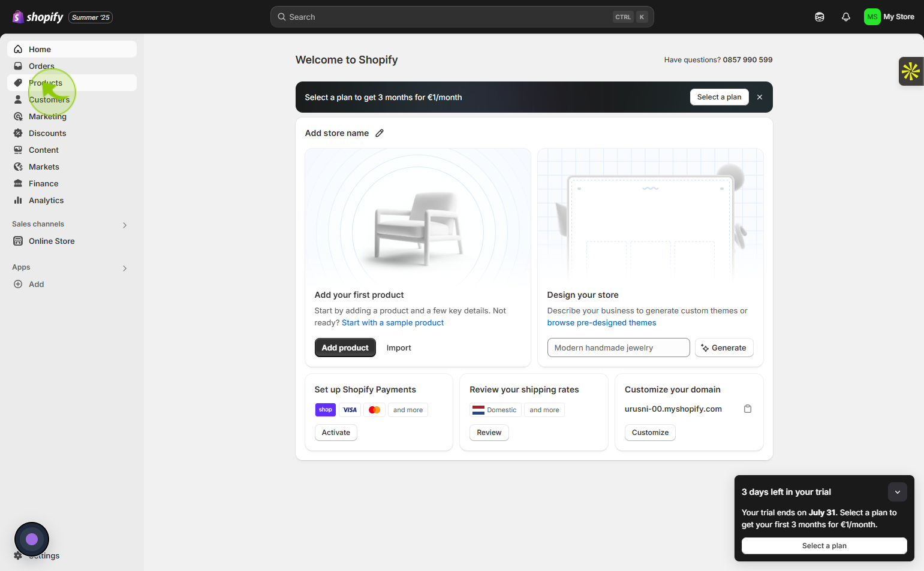Click the Add product button
924x571 pixels.
coord(345,348)
